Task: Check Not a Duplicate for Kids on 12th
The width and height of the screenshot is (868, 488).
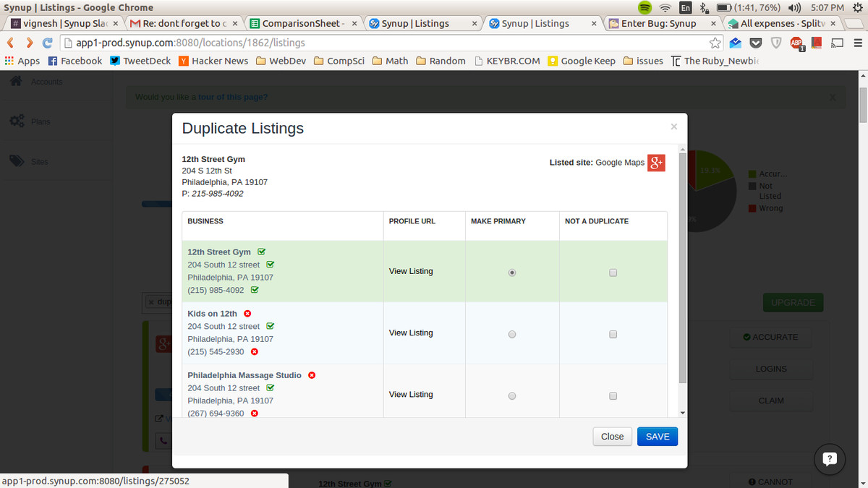Action: [x=613, y=334]
